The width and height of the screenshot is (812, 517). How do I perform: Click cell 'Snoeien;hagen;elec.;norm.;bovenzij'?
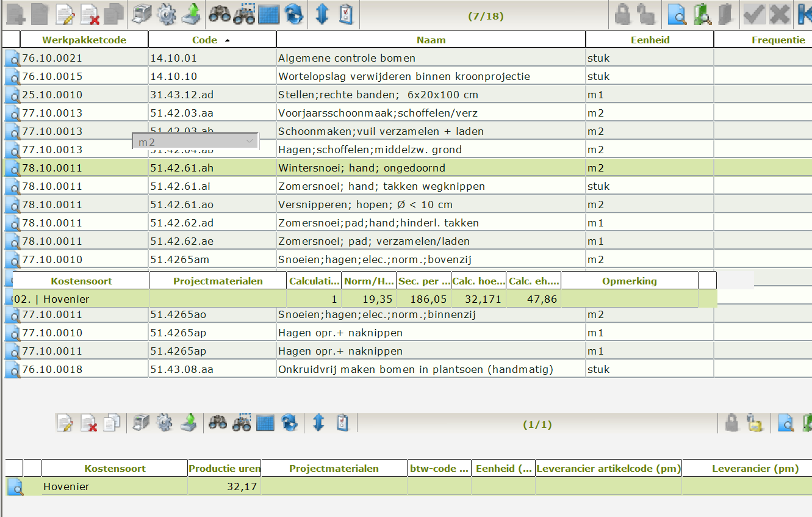click(x=431, y=259)
